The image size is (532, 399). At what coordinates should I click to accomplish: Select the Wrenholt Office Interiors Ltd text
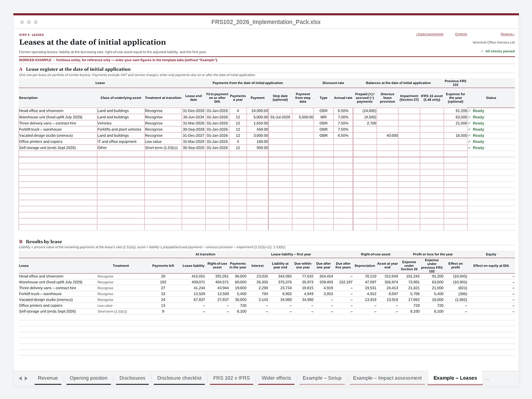click(493, 42)
